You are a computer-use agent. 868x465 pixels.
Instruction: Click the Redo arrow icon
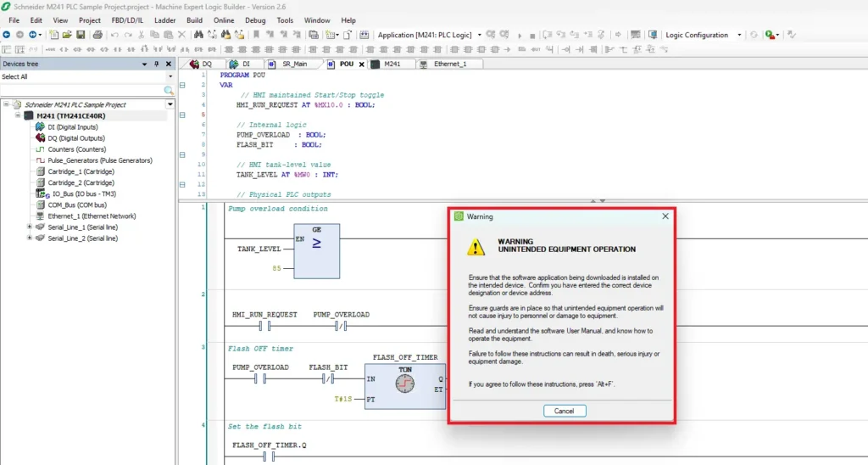click(128, 34)
